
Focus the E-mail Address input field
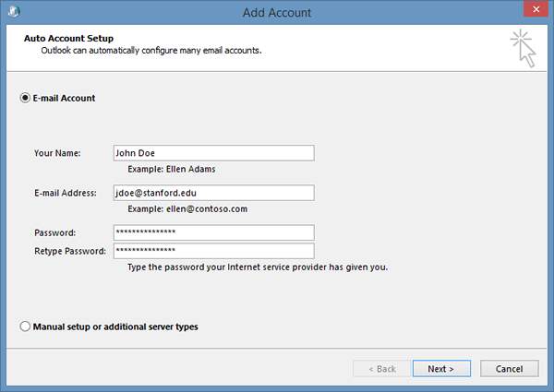pos(212,193)
